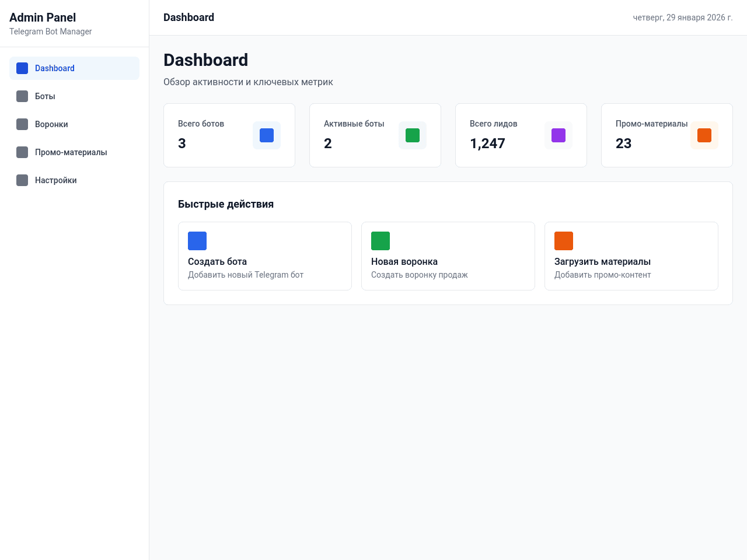Click the value 3 in Всего ботов
The image size is (747, 560).
pyautogui.click(x=182, y=143)
